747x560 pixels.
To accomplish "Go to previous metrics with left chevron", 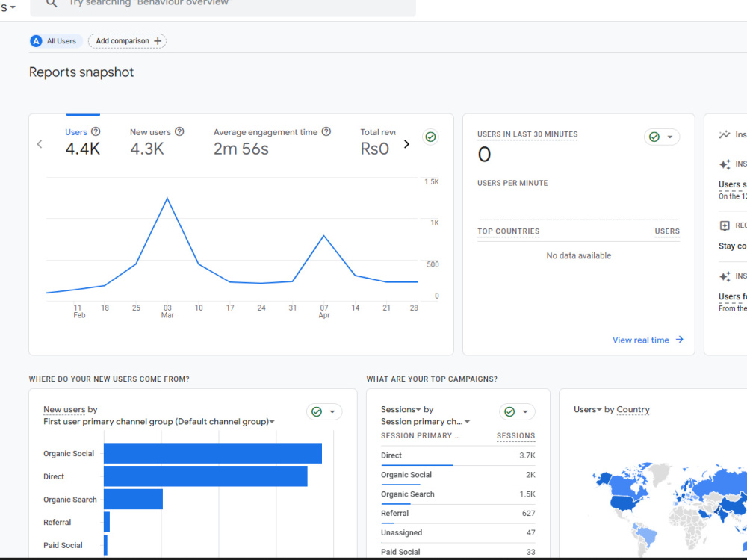I will (40, 144).
